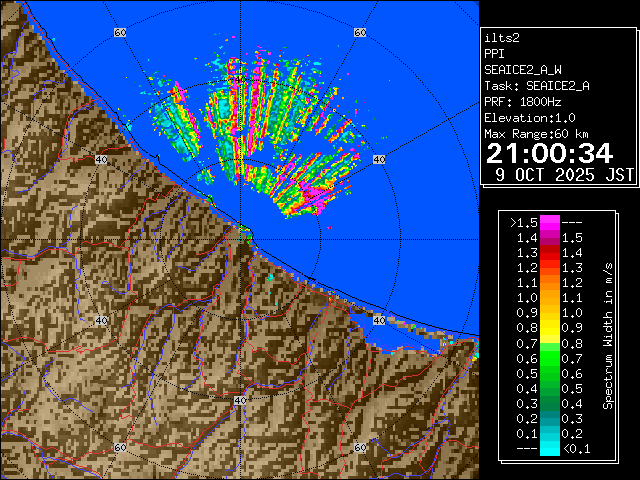Click the 'SEAICE2_A_W' product name
This screenshot has height=480, width=640.
[521, 70]
